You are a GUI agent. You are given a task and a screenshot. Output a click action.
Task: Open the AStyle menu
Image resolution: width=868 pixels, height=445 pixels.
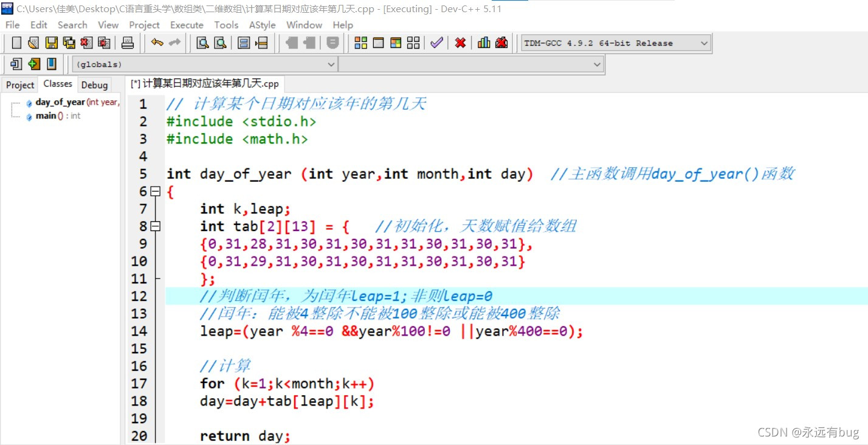pyautogui.click(x=263, y=25)
